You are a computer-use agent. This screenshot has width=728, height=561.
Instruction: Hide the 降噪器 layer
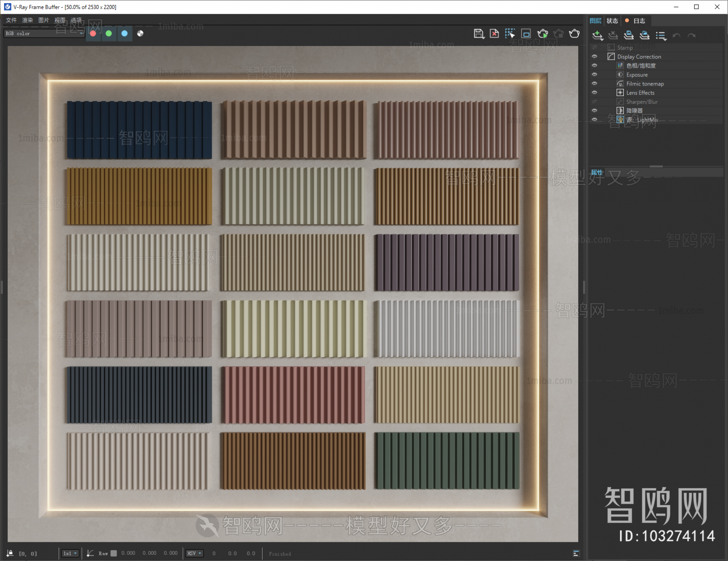click(594, 111)
